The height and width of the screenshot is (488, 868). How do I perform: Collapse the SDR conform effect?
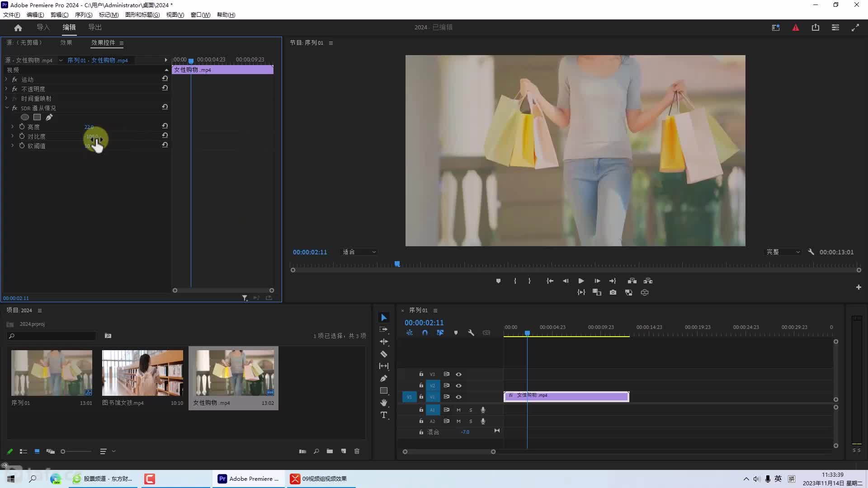point(6,108)
